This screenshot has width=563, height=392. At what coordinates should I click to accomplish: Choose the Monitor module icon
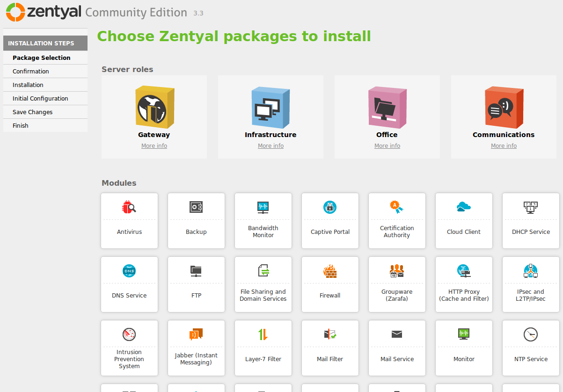pos(464,334)
